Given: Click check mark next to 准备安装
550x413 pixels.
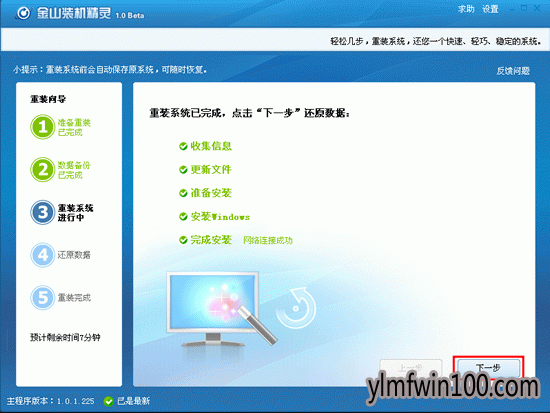Looking at the screenshot, I should tap(183, 193).
